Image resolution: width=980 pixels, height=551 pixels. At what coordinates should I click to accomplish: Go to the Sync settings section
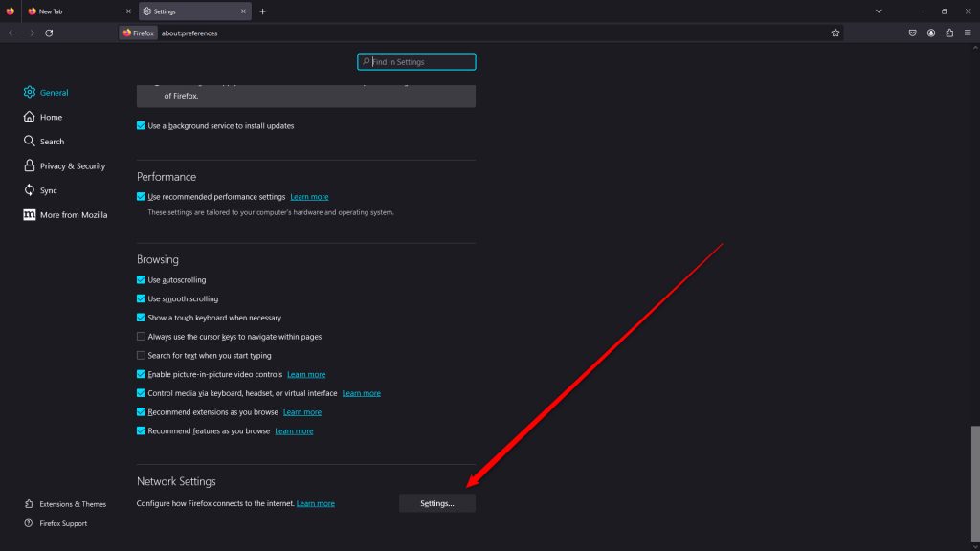pos(49,190)
